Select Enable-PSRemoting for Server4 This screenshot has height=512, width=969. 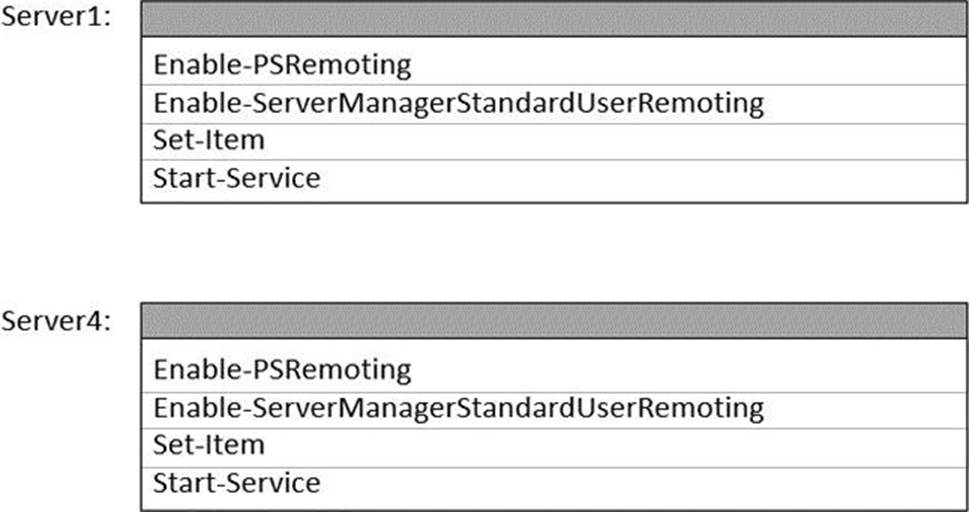tap(282, 369)
